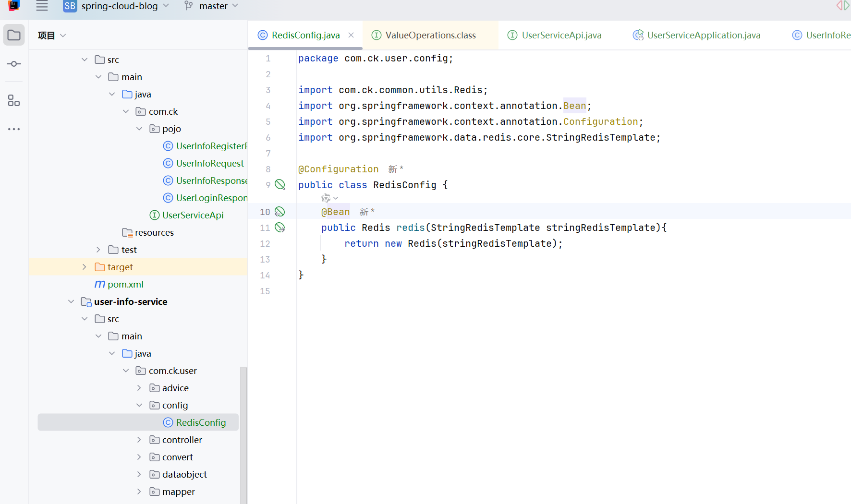Expand the advice package

(139, 388)
